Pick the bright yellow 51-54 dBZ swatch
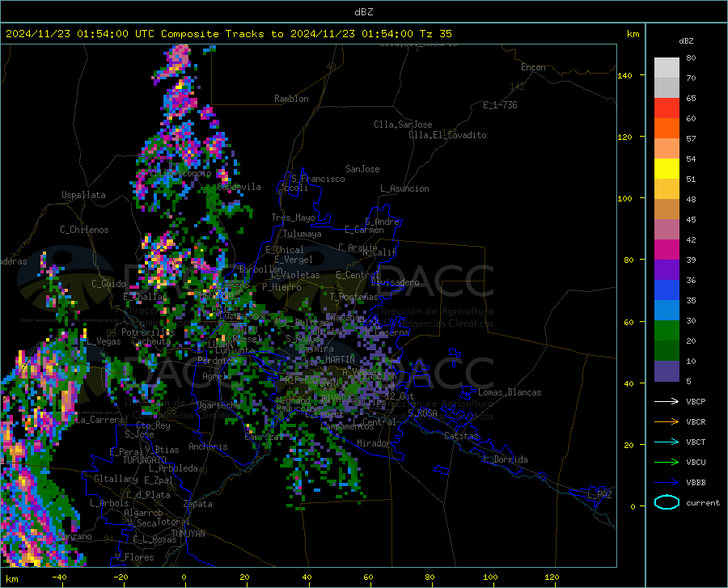Image resolution: width=728 pixels, height=588 pixels. [x=667, y=169]
